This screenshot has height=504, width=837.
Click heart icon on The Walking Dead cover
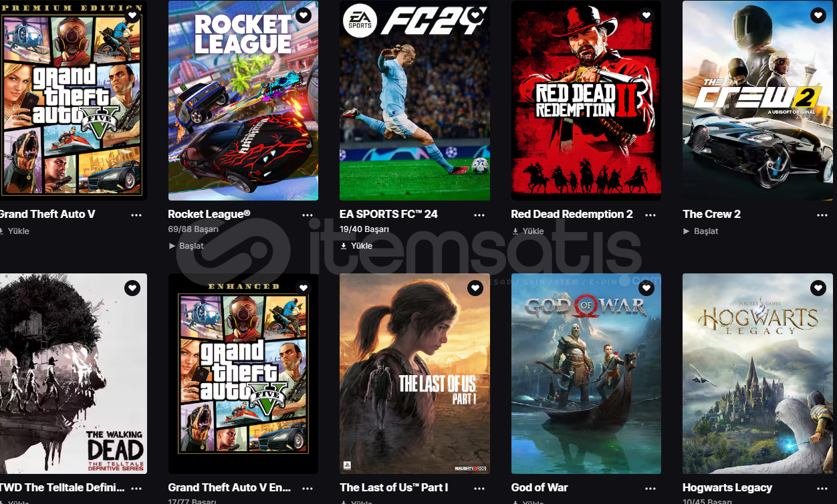point(132,288)
